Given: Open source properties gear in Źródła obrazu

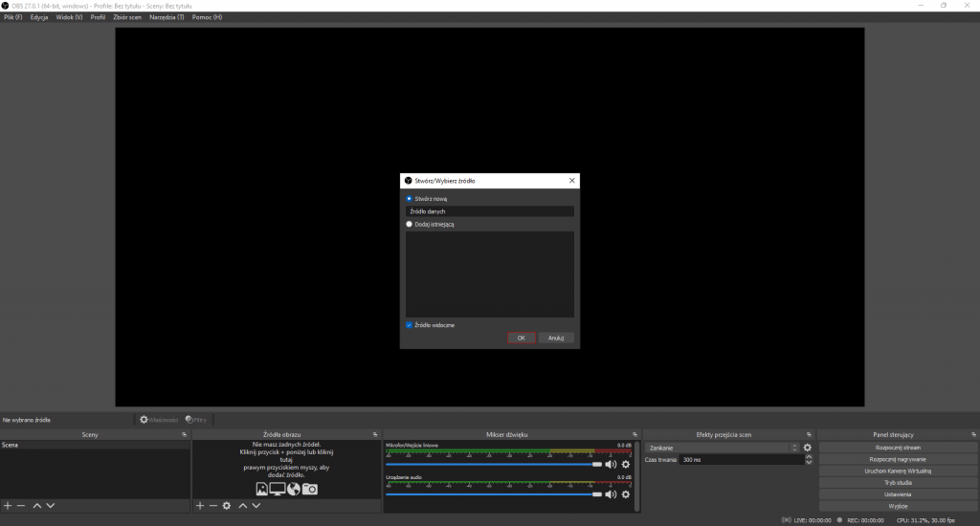Looking at the screenshot, I should click(227, 505).
